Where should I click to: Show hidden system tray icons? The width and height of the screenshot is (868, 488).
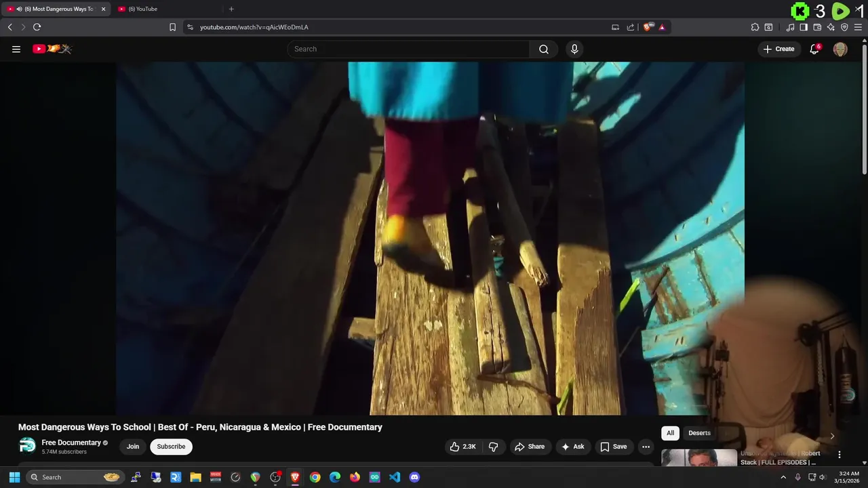[x=783, y=477]
